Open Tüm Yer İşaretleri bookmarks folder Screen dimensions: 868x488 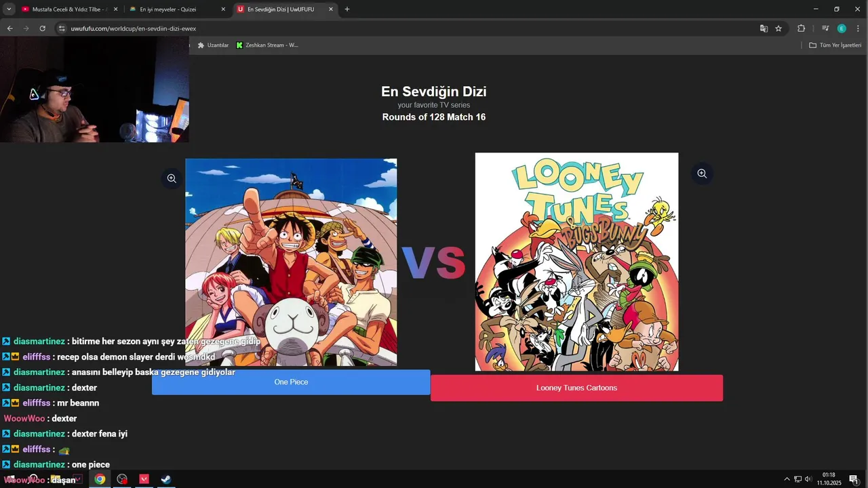pyautogui.click(x=835, y=45)
